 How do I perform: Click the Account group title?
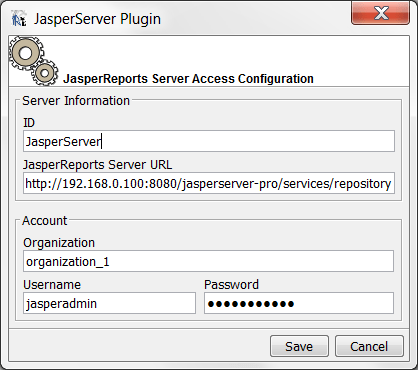[x=45, y=221]
